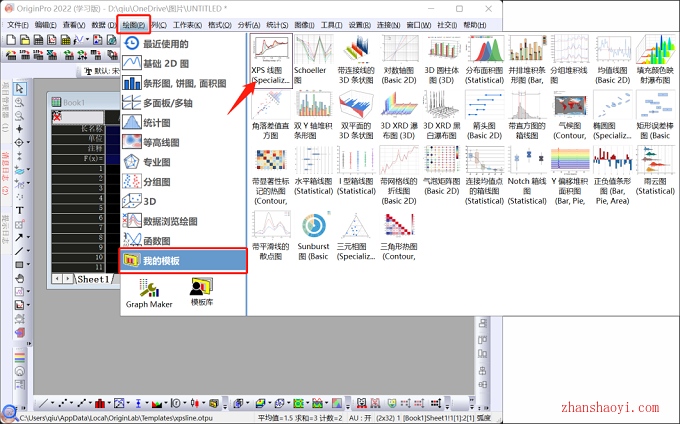
Task: Click the column bar plot icon in bottom toolbar
Action: click(100, 404)
